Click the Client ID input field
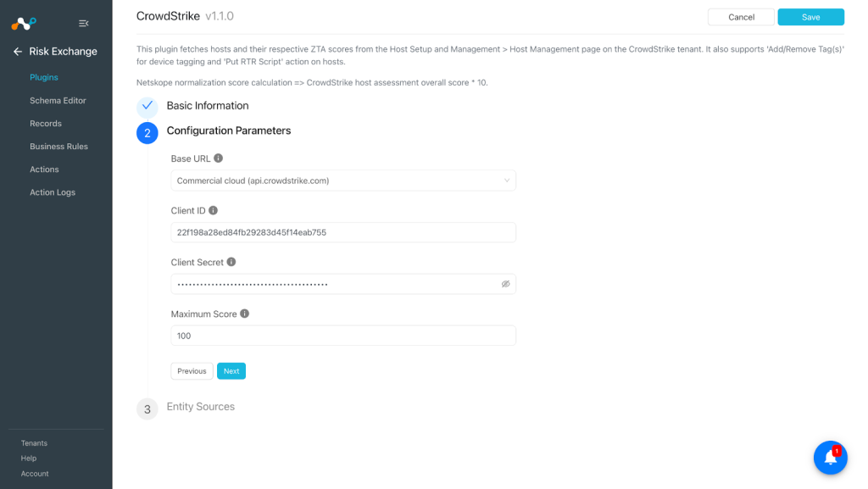 [x=343, y=232]
